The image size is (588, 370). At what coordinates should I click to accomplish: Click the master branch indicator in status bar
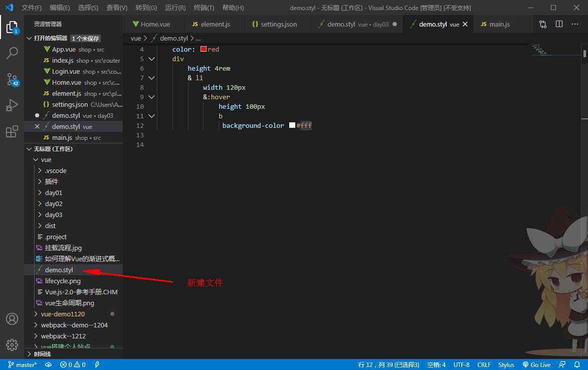point(23,365)
